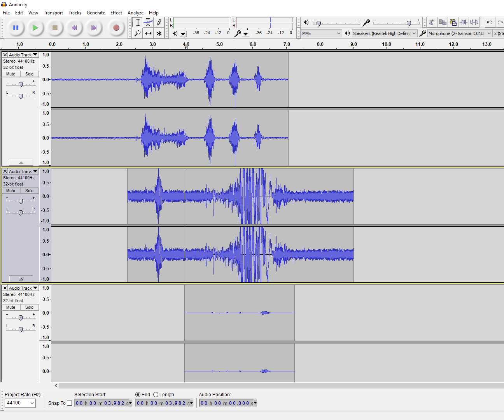Viewport: 504px width, 420px height.
Task: Trim audio outside selection
Action: coord(464,22)
